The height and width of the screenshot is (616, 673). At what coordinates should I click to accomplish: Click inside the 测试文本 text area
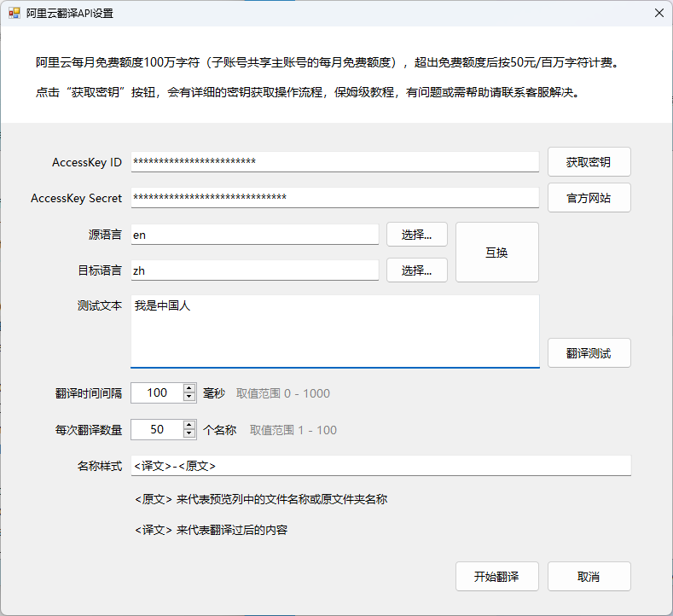(x=334, y=331)
